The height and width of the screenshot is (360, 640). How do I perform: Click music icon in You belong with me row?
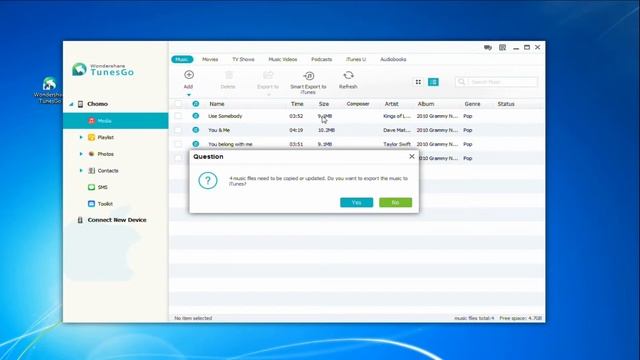196,144
